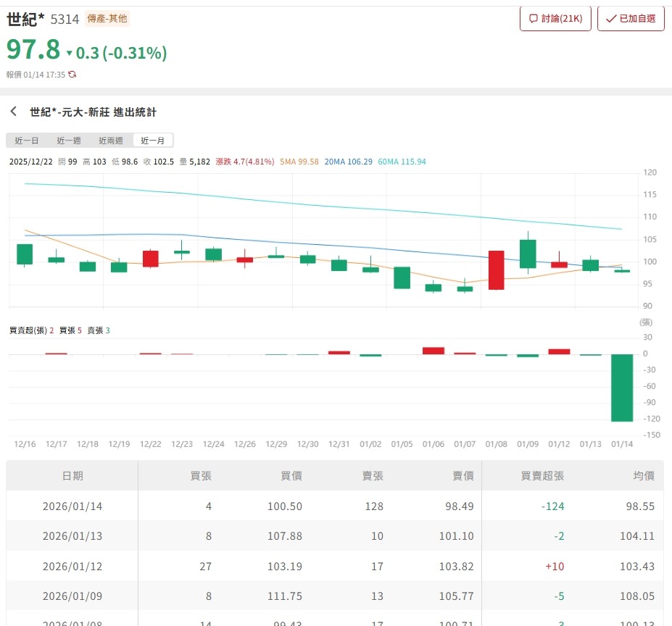672x626 pixels.
Task: Select the 2026/01/14 table row
Action: coord(334,506)
